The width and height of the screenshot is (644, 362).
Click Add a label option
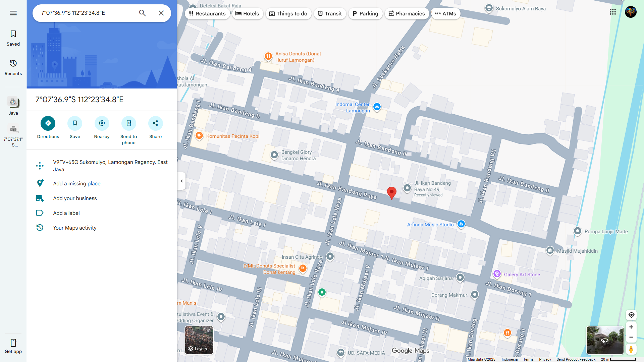click(x=66, y=213)
